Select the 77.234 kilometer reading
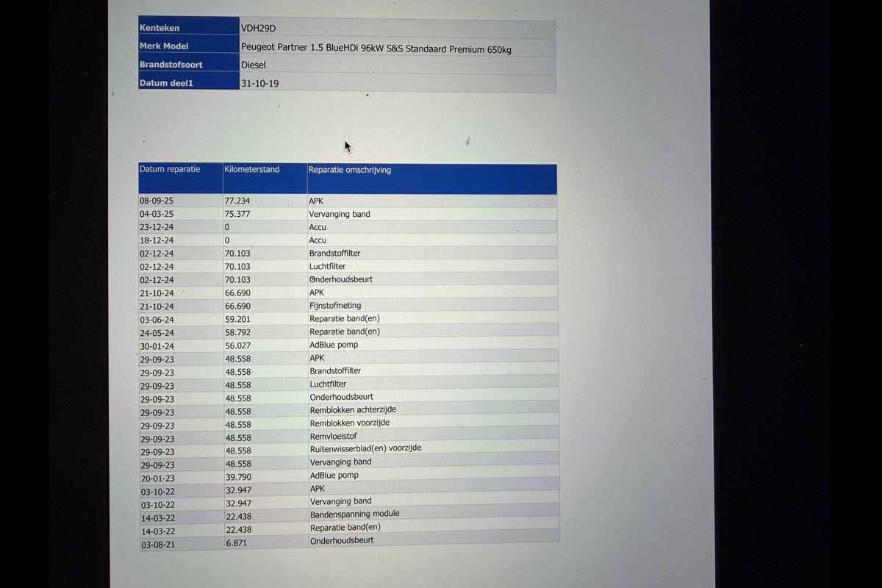 coord(237,201)
